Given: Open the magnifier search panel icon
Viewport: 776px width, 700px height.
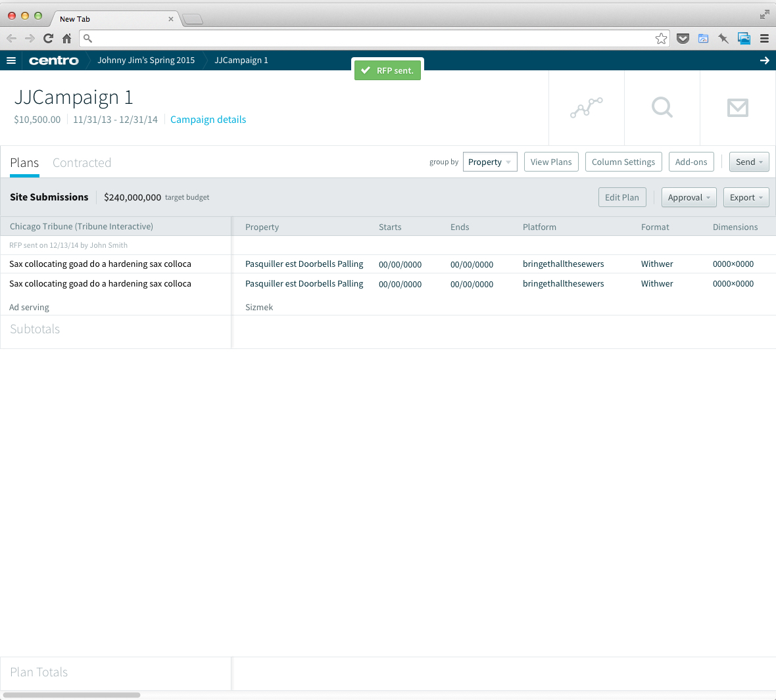Looking at the screenshot, I should [662, 107].
